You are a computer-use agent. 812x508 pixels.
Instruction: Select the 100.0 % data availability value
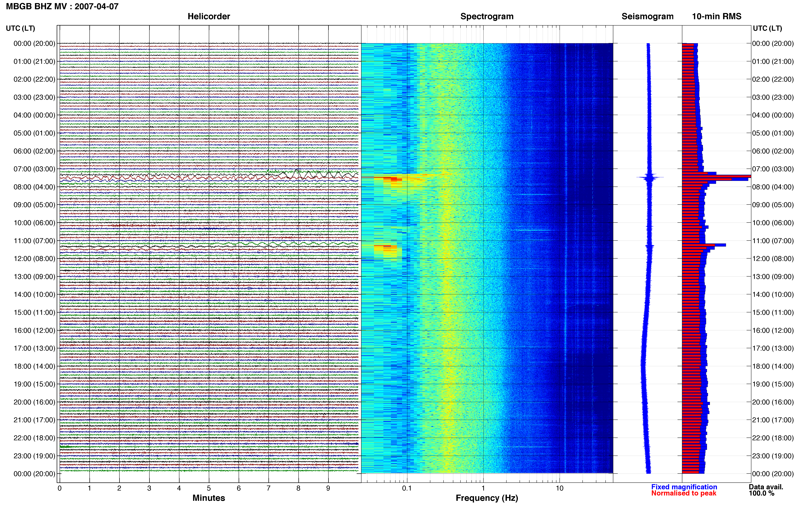pos(762,493)
